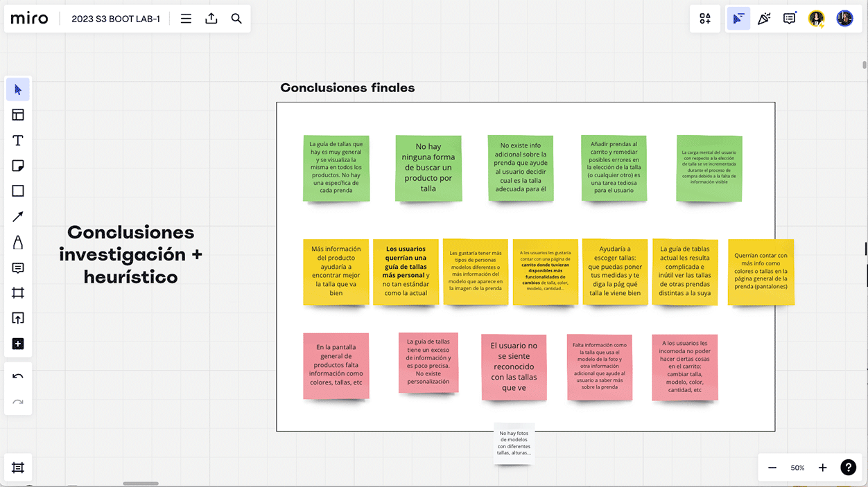The width and height of the screenshot is (868, 487).
Task: Select the cursor selection tool
Action: point(18,90)
